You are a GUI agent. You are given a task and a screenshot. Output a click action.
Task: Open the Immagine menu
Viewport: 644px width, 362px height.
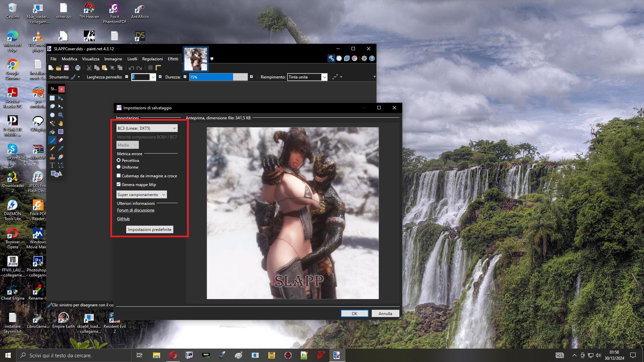113,59
